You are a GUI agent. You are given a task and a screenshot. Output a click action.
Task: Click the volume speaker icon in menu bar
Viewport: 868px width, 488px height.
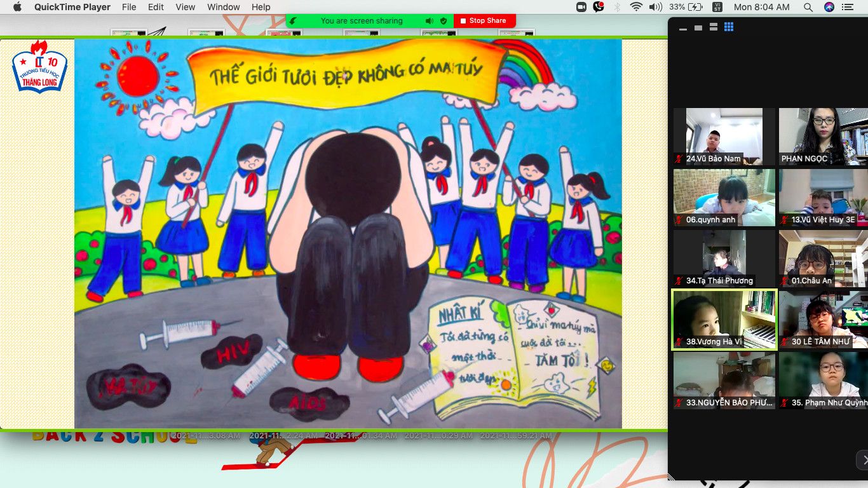pos(656,7)
